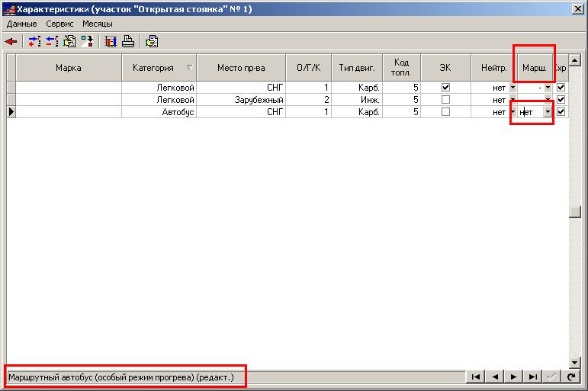Enable the ЭК checkbox in Автобус row
588x391 pixels.
click(x=445, y=112)
